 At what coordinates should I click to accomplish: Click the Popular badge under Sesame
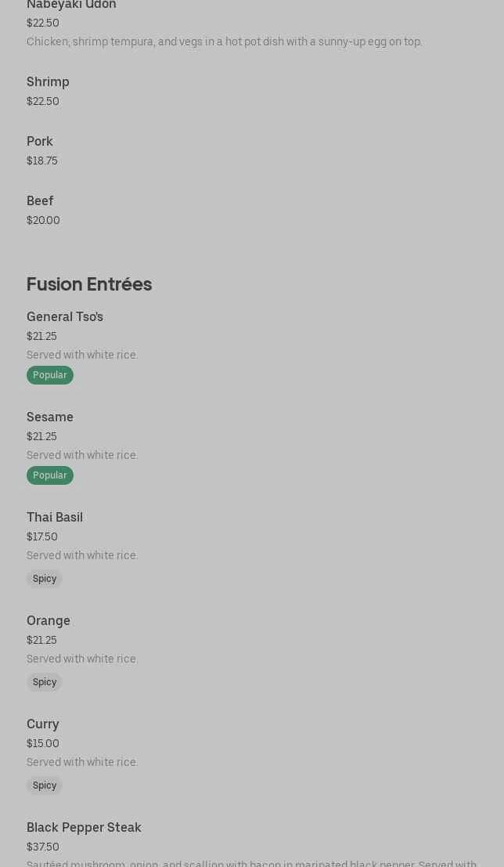[50, 475]
